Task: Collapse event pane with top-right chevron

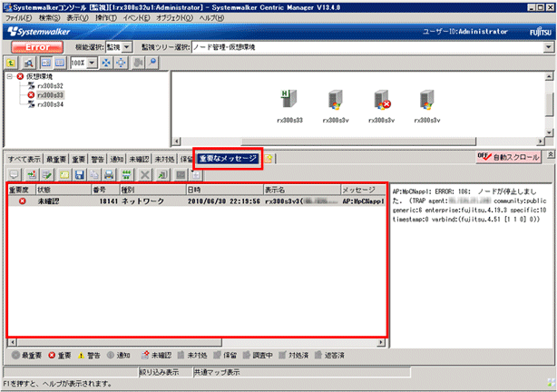Action: (551, 154)
